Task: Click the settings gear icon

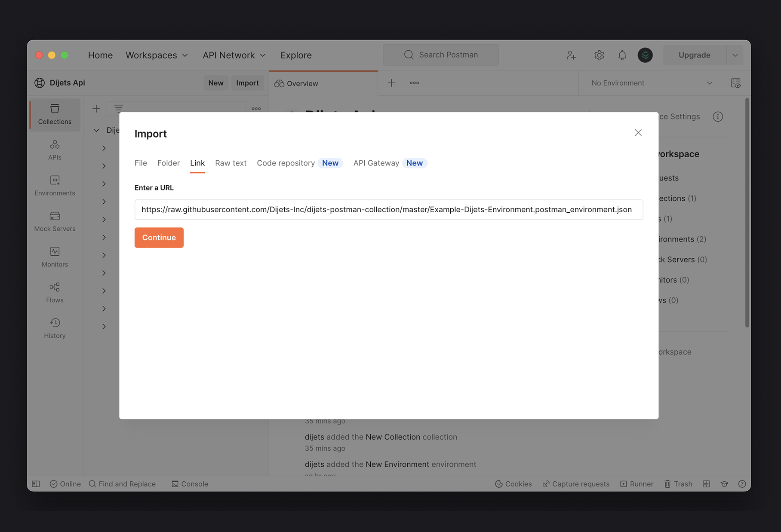Action: (x=599, y=55)
